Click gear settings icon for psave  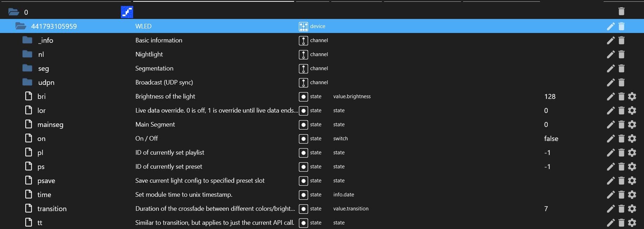tap(632, 181)
